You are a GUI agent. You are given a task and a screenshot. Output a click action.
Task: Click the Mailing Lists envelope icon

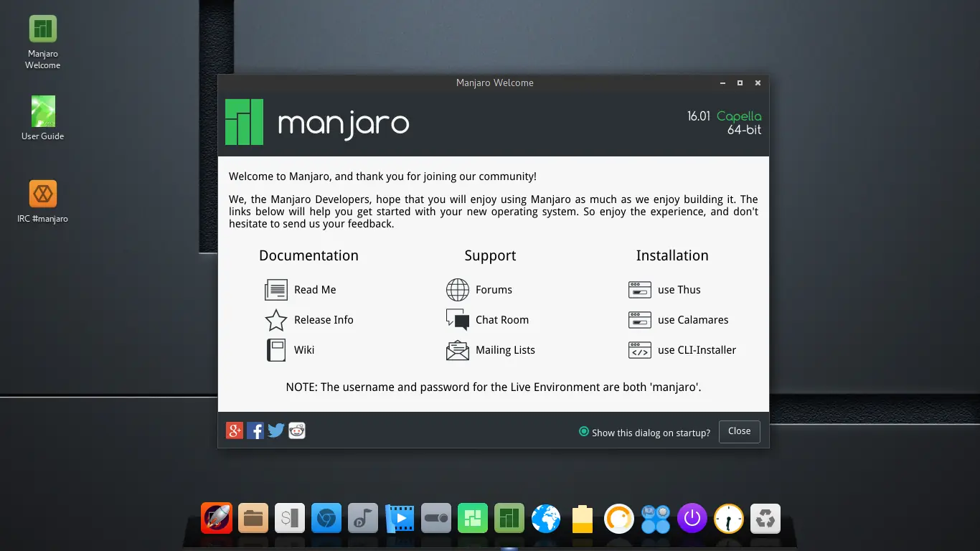point(458,350)
